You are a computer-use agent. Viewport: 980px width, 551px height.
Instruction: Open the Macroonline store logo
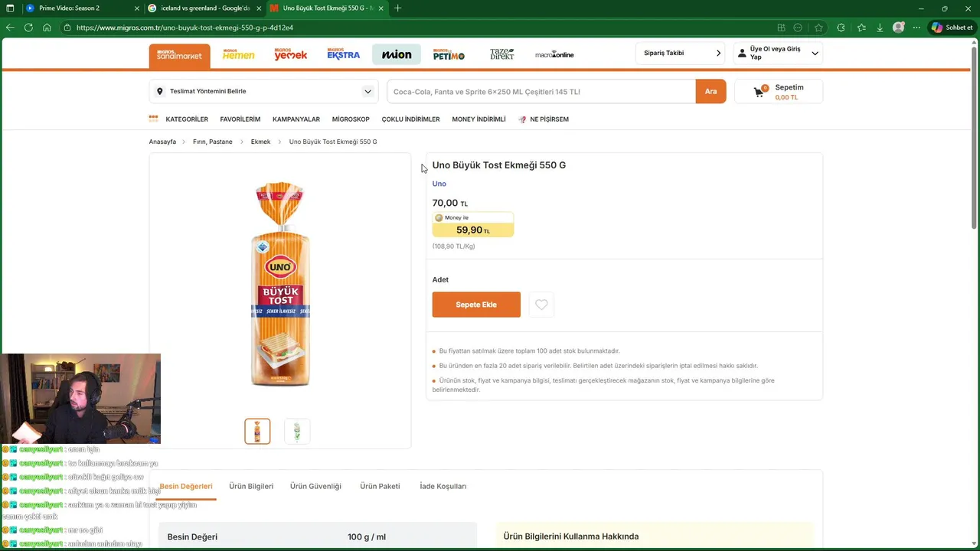tap(554, 54)
